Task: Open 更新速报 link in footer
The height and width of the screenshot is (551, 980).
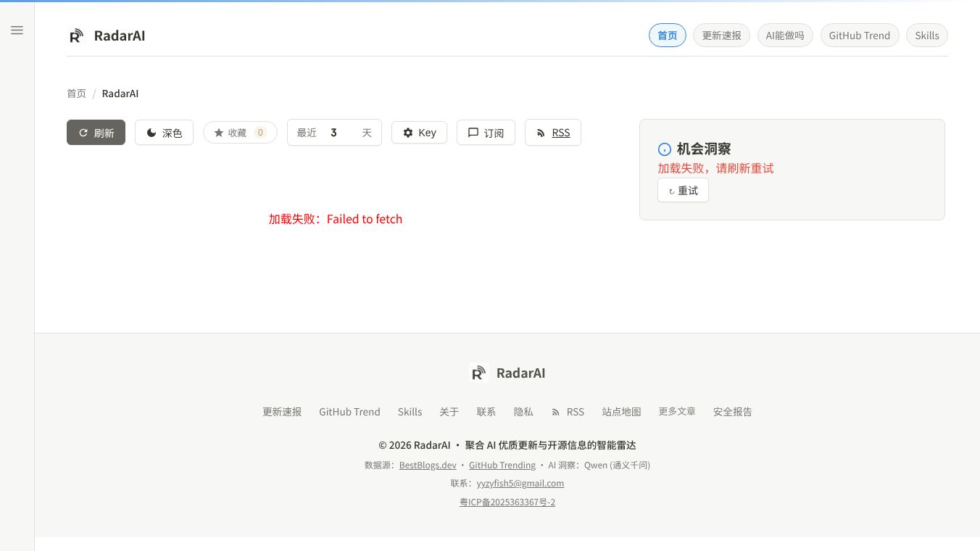Action: pyautogui.click(x=282, y=412)
